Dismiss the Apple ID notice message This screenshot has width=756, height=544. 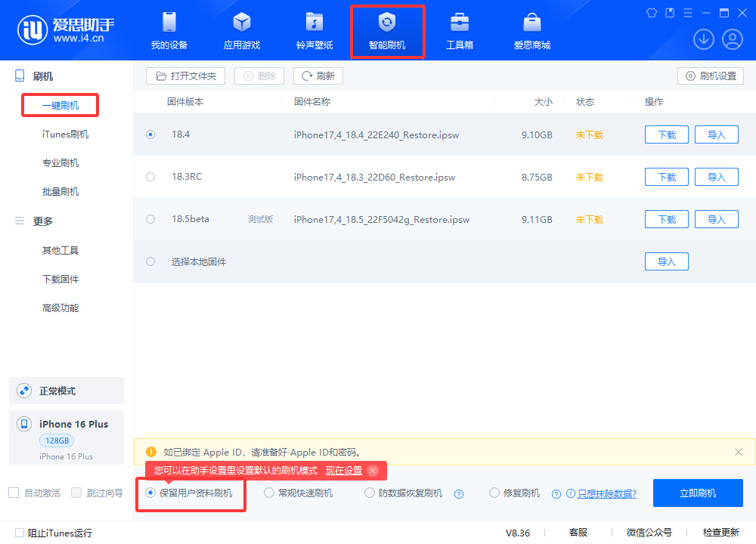739,452
